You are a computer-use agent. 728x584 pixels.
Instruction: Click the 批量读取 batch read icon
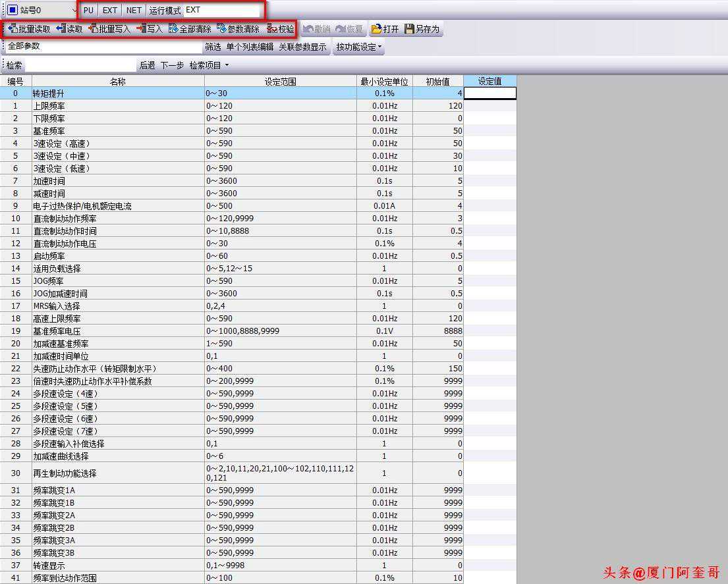click(13, 29)
